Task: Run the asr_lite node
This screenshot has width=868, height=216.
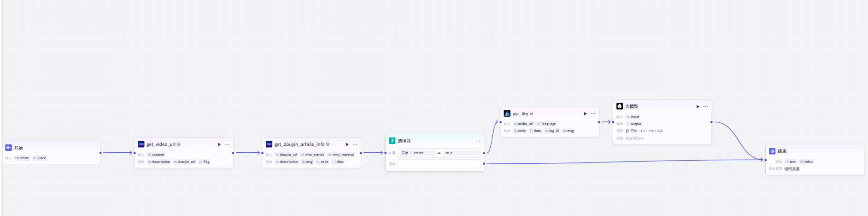Action: pos(585,114)
